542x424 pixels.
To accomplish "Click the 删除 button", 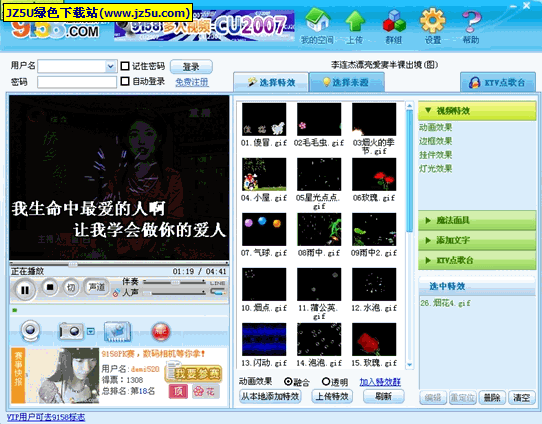I will pyautogui.click(x=492, y=398).
